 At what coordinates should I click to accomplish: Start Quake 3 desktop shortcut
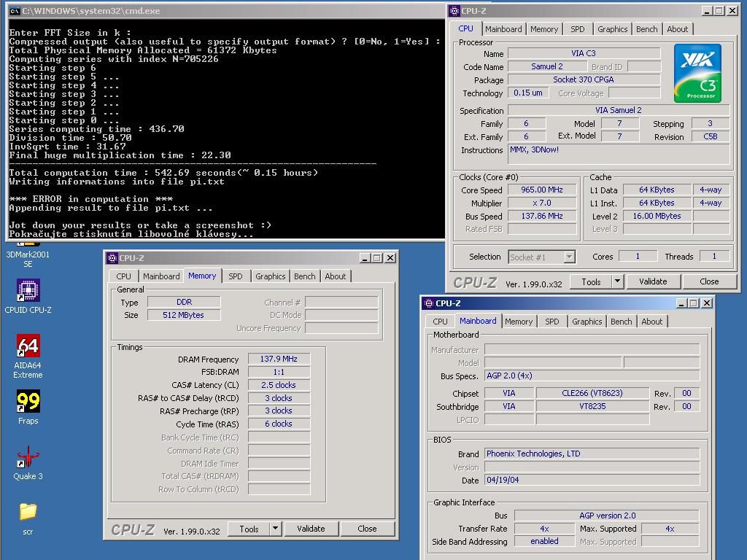tap(28, 463)
